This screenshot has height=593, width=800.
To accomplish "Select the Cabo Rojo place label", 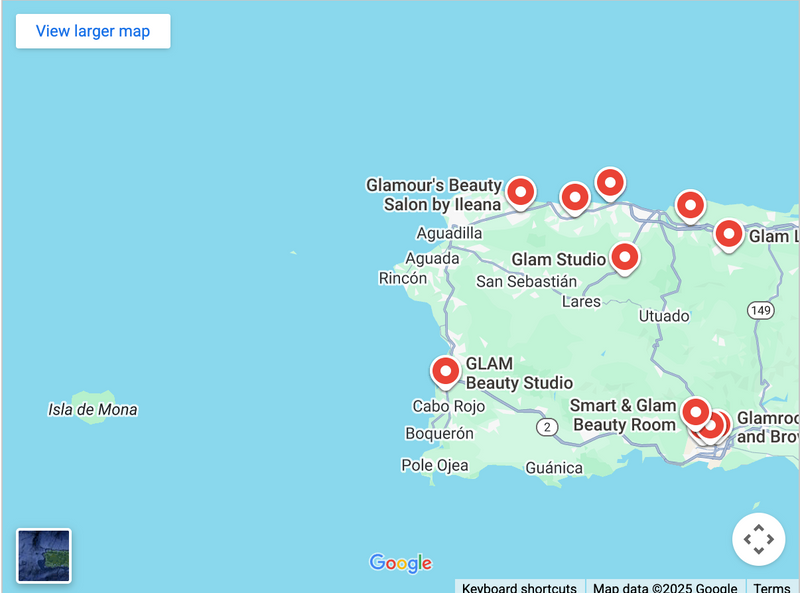I will (x=448, y=407).
